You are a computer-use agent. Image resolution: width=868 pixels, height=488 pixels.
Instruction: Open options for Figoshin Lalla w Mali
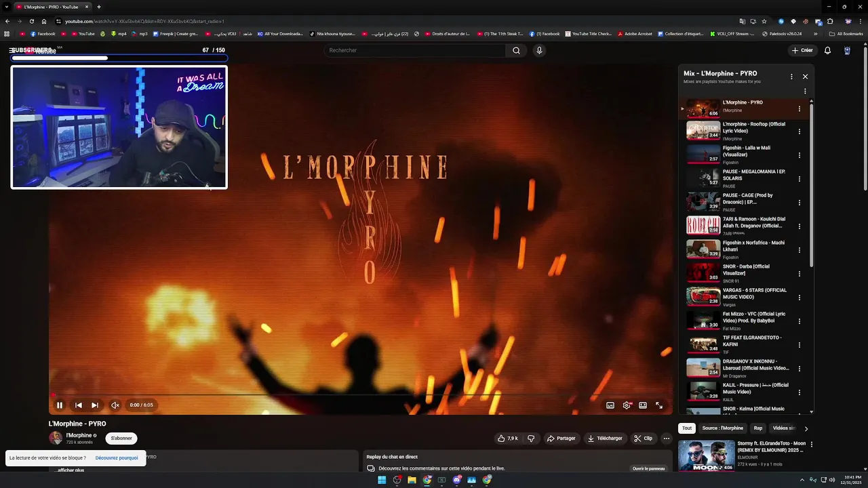tap(800, 155)
